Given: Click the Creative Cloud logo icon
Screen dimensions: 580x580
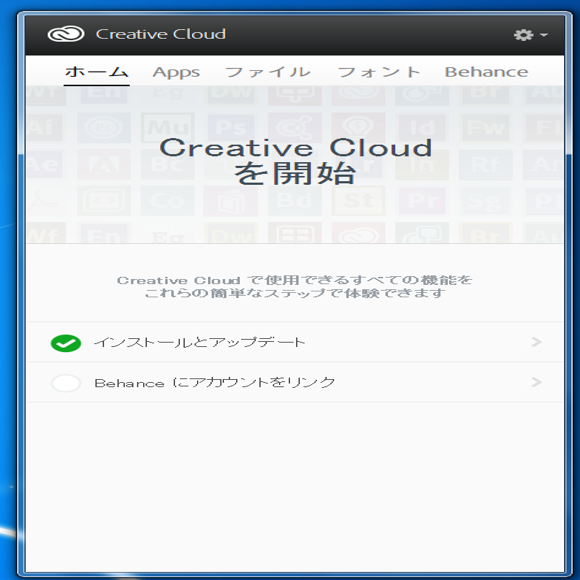Looking at the screenshot, I should pos(66,34).
